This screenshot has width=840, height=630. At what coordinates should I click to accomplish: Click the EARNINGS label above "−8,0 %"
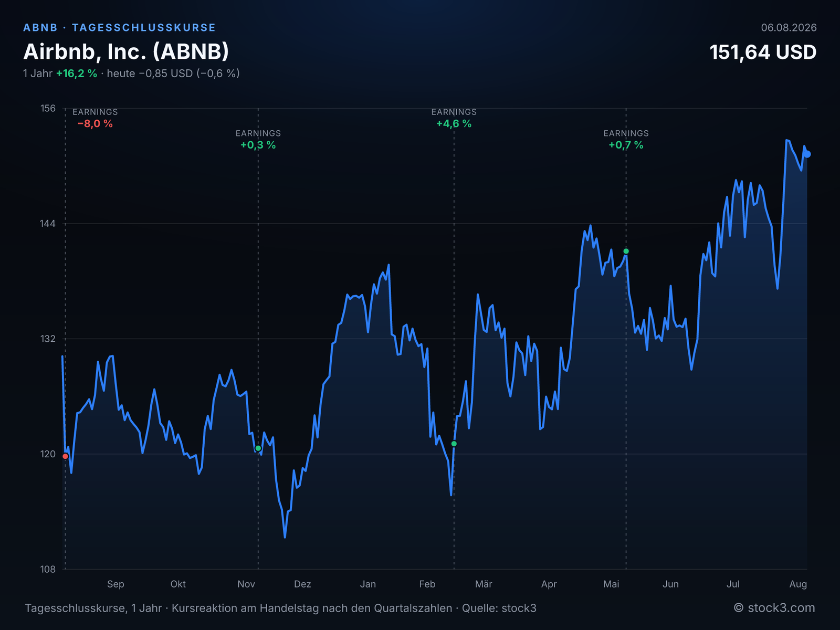[x=95, y=112]
